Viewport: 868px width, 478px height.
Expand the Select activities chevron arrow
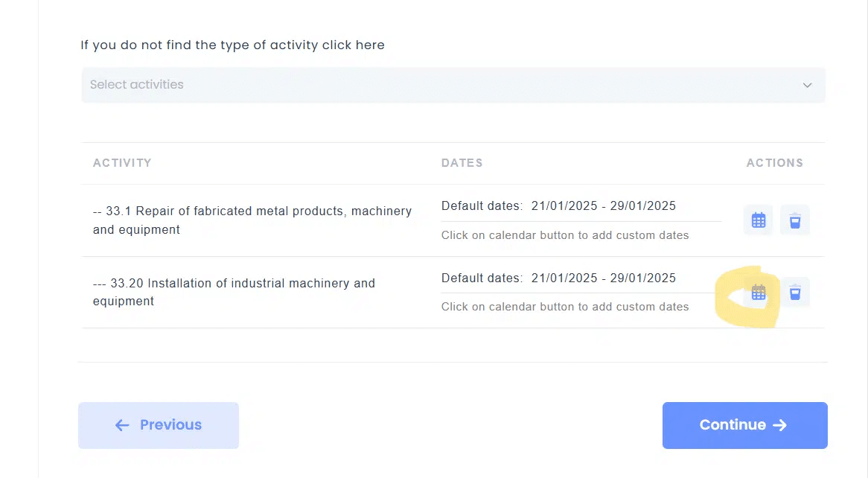pyautogui.click(x=807, y=86)
